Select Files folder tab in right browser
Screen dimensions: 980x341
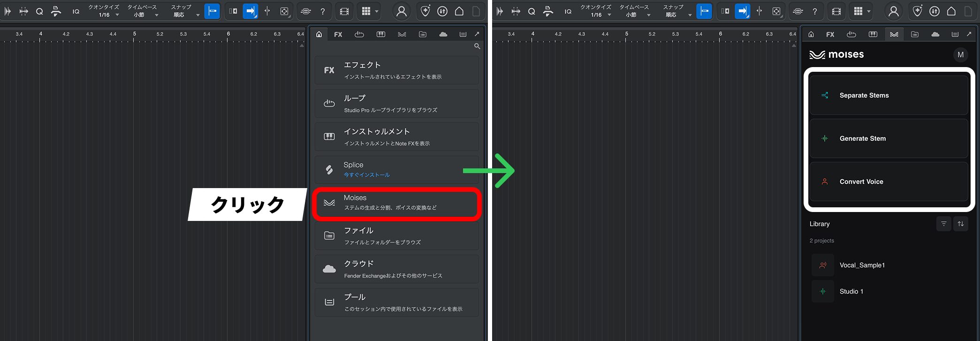point(915,34)
